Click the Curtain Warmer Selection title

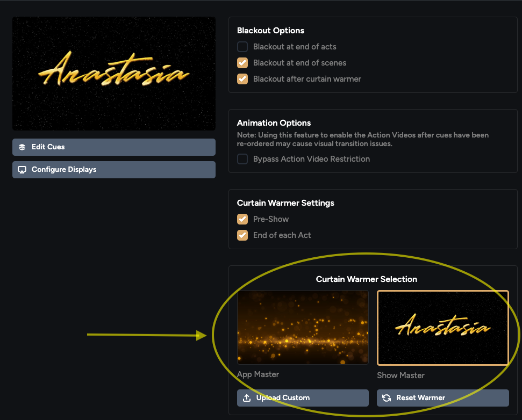click(x=366, y=279)
